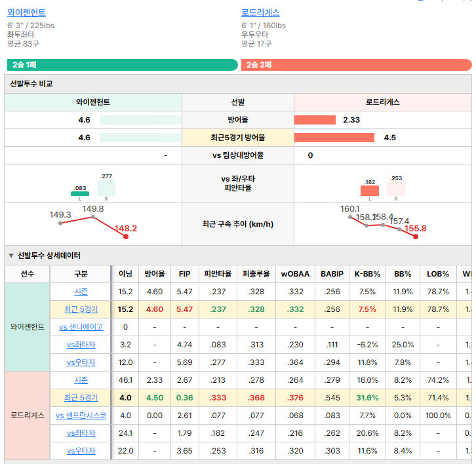Click the 구분 column header

(x=81, y=274)
